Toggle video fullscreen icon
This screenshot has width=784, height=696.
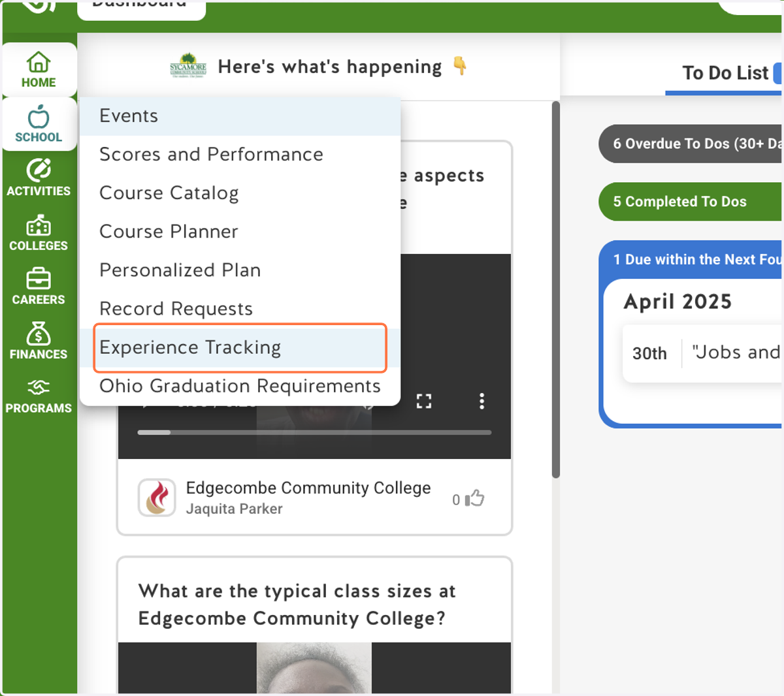[424, 401]
